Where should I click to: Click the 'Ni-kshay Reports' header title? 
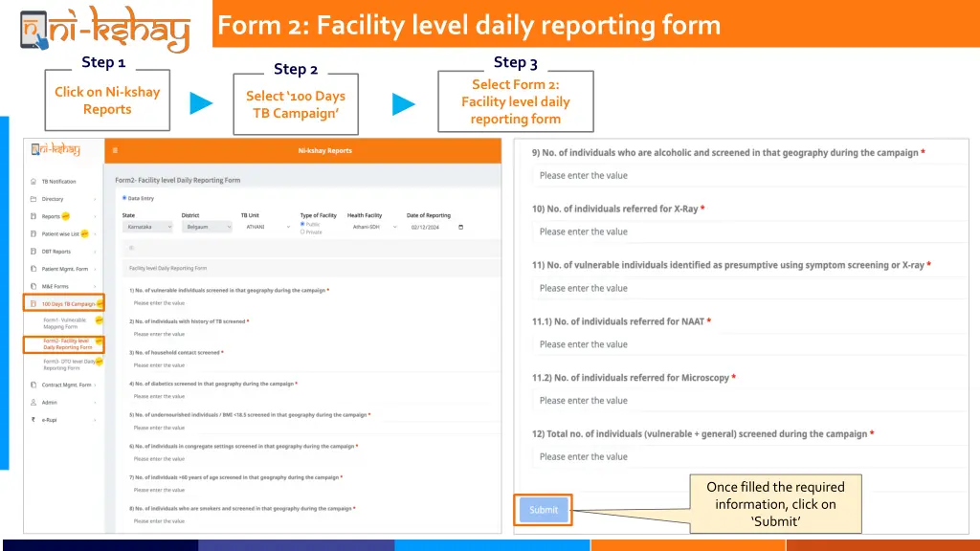point(325,150)
